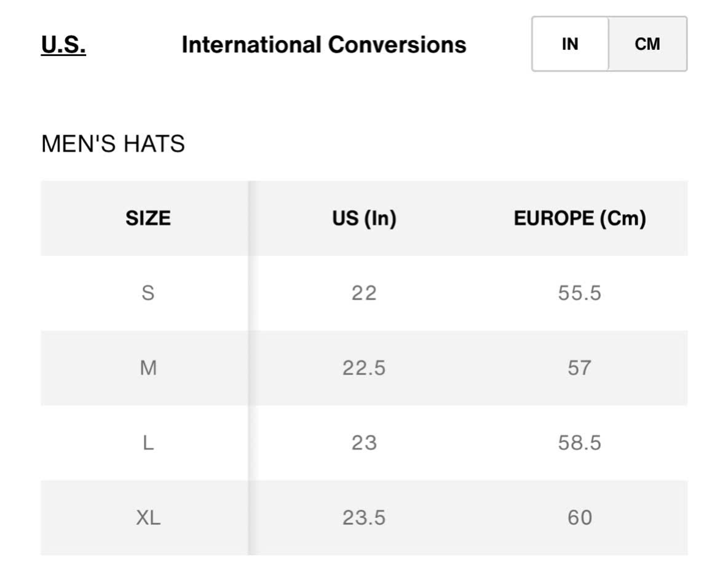Image resolution: width=728 pixels, height=583 pixels.
Task: Open the International Conversions tab
Action: click(323, 45)
